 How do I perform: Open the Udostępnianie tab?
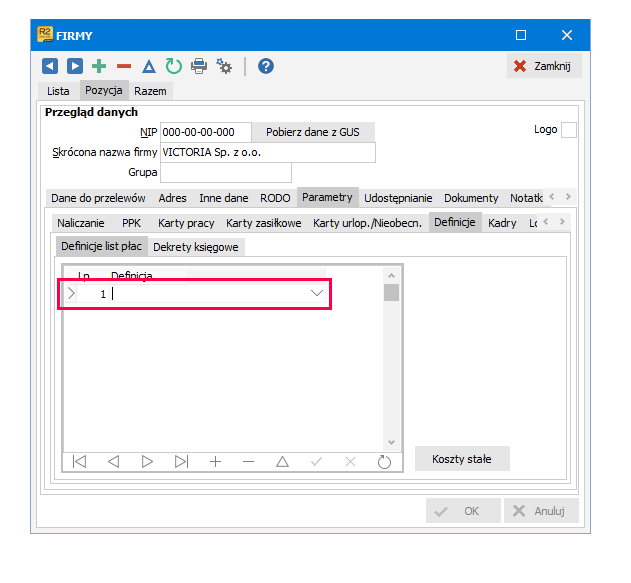(x=398, y=198)
